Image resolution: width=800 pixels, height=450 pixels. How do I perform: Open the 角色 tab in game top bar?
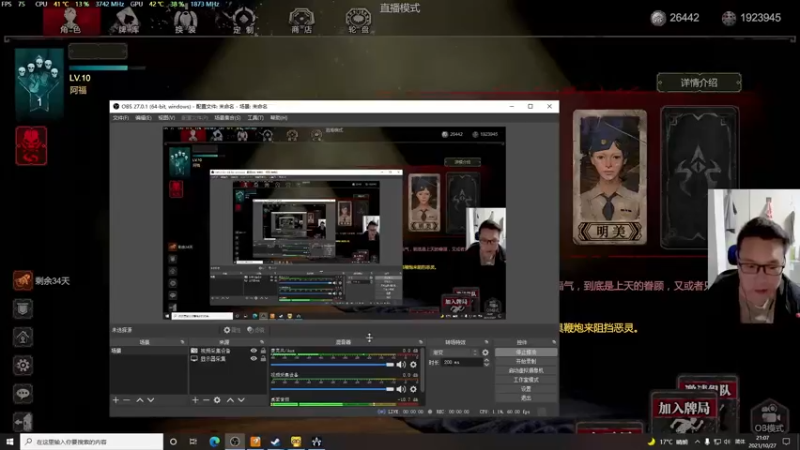point(70,21)
